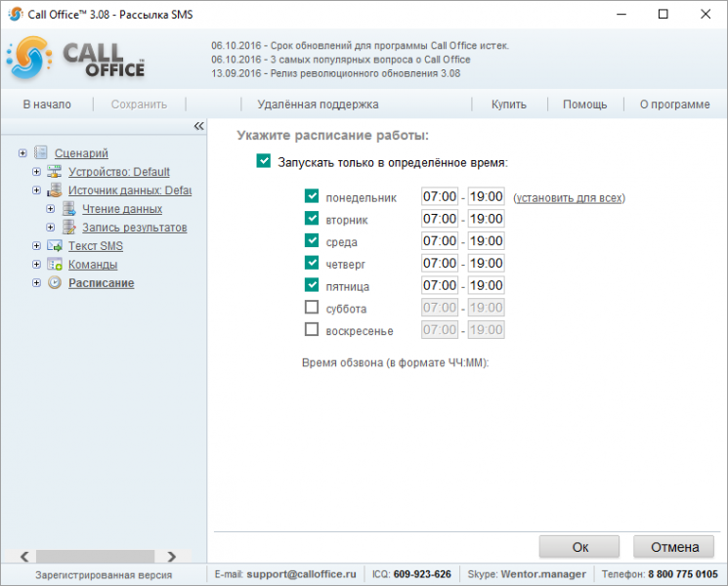Expand the Сценарий tree node
Screen dimensions: 728x586
[x=22, y=152]
